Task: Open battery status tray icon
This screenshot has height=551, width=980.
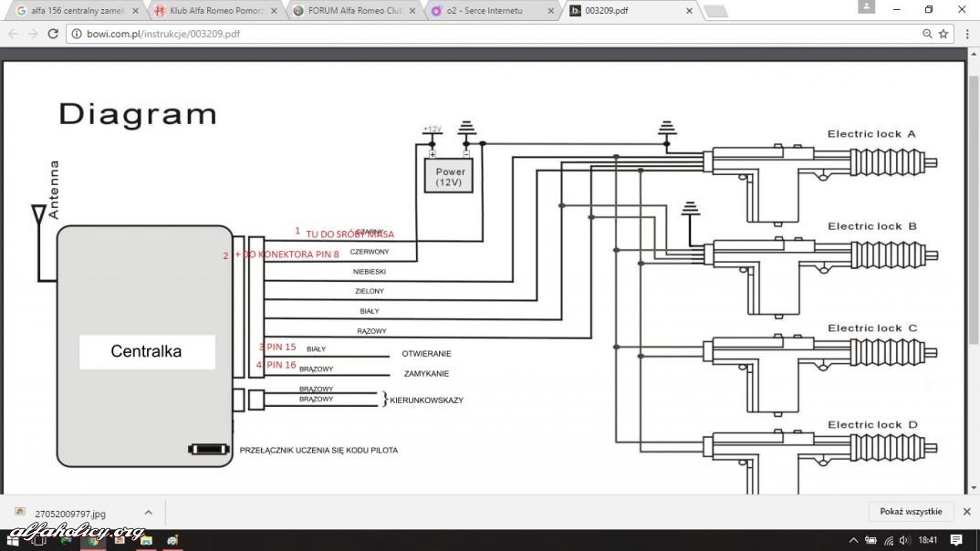Action: point(871,540)
